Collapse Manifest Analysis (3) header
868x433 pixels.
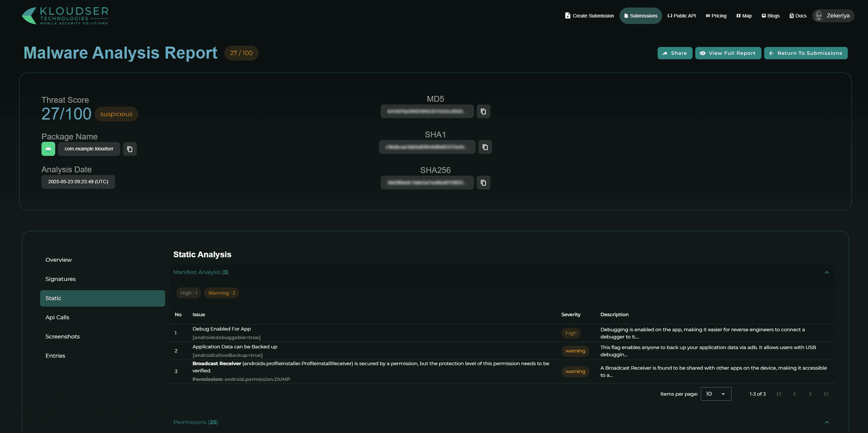(502, 272)
